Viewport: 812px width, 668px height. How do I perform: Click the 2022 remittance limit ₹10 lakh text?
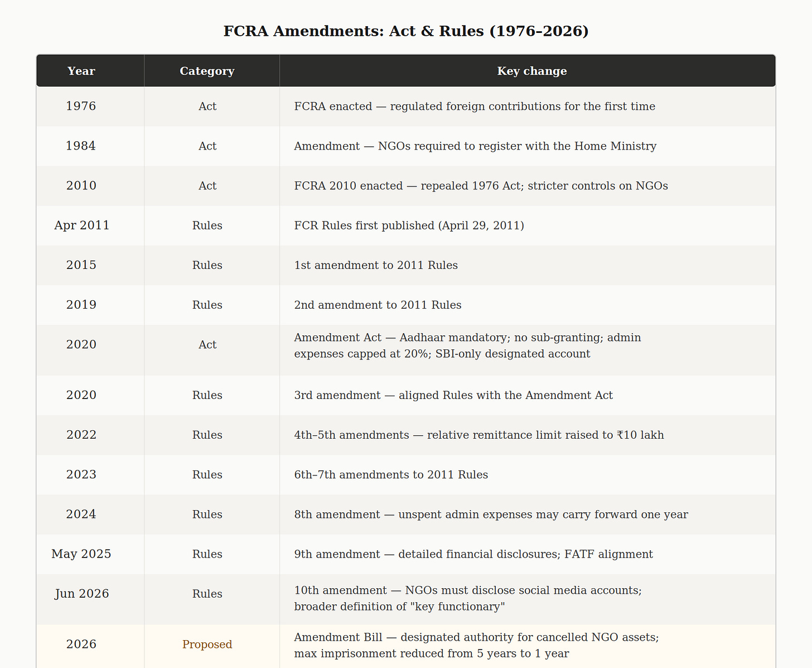[x=479, y=435]
